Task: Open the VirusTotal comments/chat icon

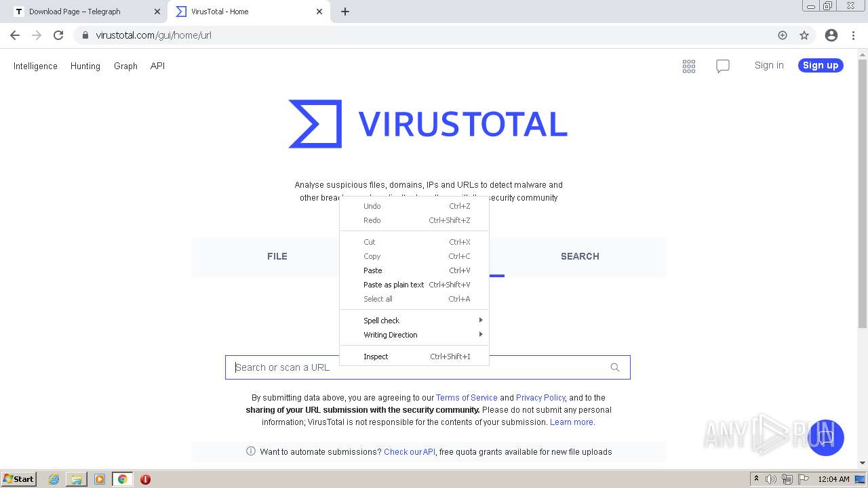Action: point(723,66)
